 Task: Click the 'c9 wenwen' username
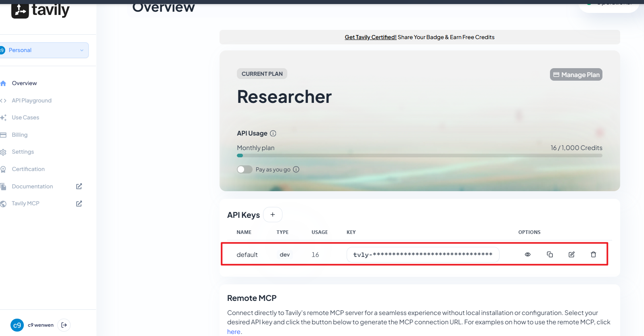(41, 326)
